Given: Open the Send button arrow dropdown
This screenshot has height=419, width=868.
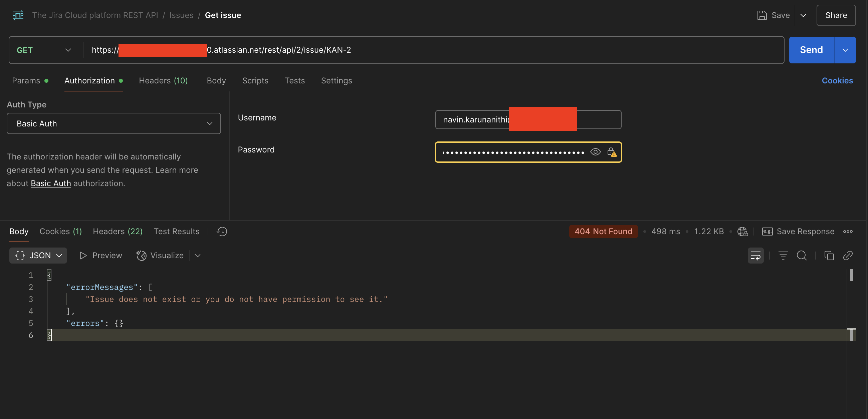Looking at the screenshot, I should pyautogui.click(x=845, y=50).
